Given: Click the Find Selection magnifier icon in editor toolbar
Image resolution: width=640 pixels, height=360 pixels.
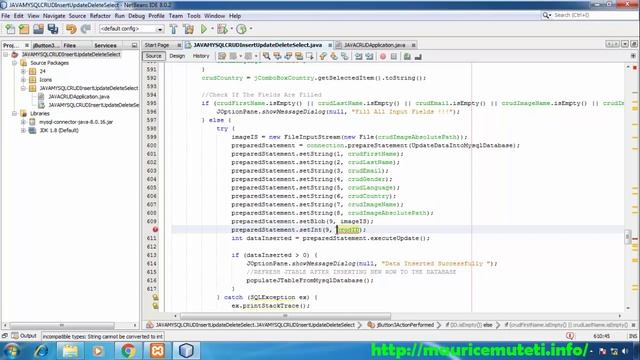Looking at the screenshot, I should click(267, 56).
